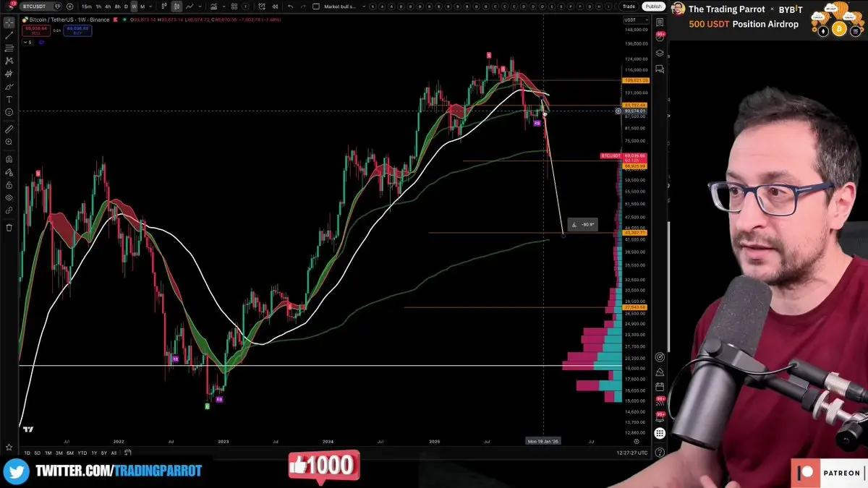
Task: Select the All date range
Action: click(x=114, y=453)
